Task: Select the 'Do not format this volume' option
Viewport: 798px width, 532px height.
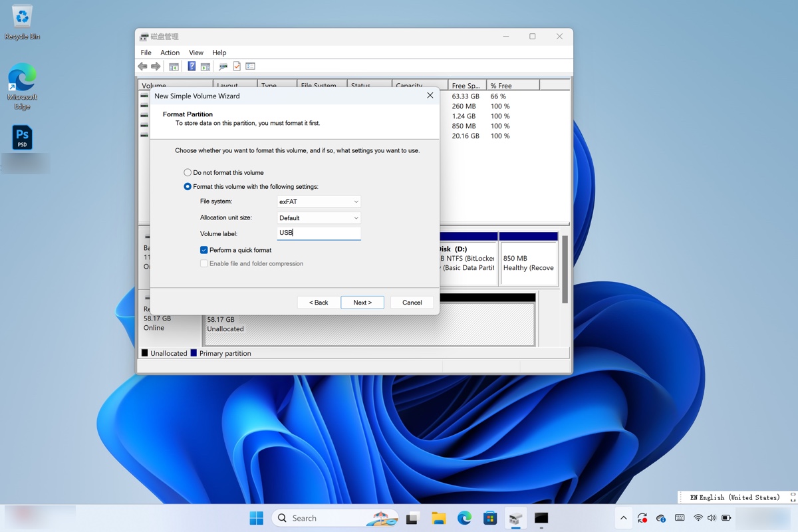Action: click(x=188, y=172)
